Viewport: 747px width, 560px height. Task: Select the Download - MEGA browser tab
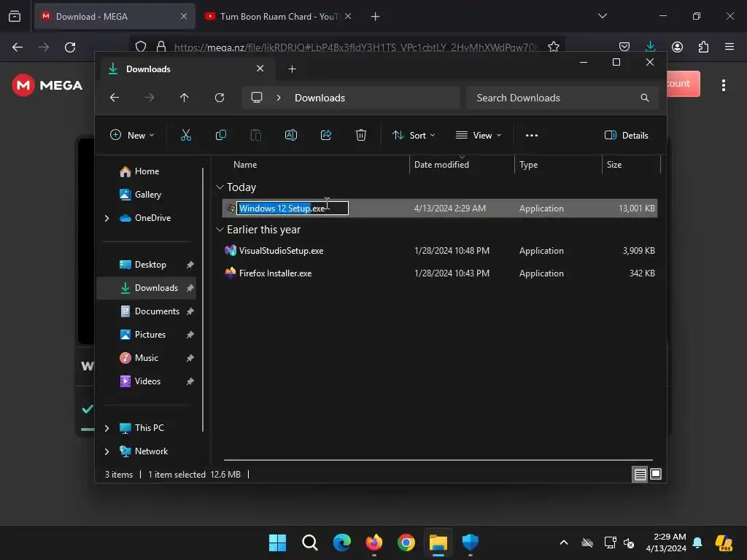click(115, 17)
